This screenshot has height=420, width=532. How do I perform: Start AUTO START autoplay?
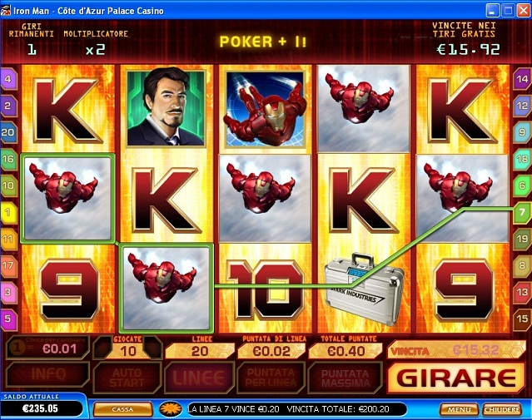coord(127,378)
